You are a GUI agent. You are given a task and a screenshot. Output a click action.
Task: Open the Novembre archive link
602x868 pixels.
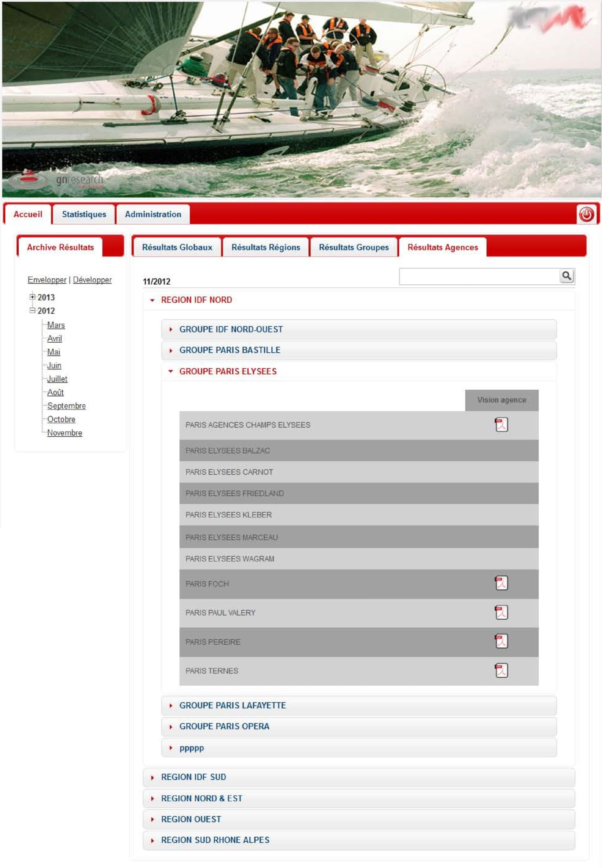coord(65,433)
